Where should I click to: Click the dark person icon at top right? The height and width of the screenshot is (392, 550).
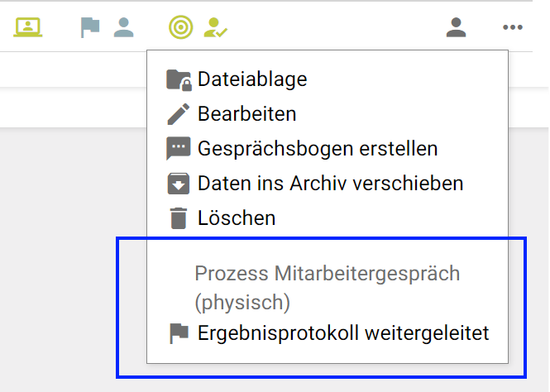point(456,27)
